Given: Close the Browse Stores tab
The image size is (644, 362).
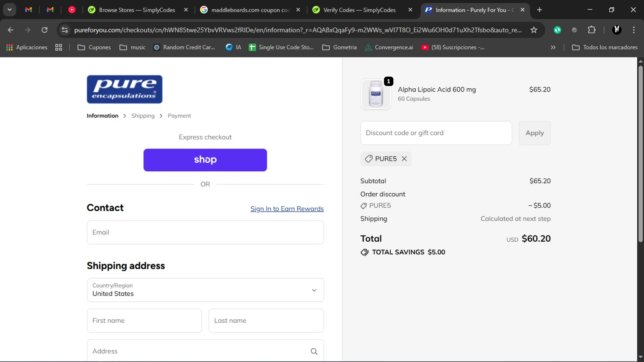Looking at the screenshot, I should (x=186, y=10).
